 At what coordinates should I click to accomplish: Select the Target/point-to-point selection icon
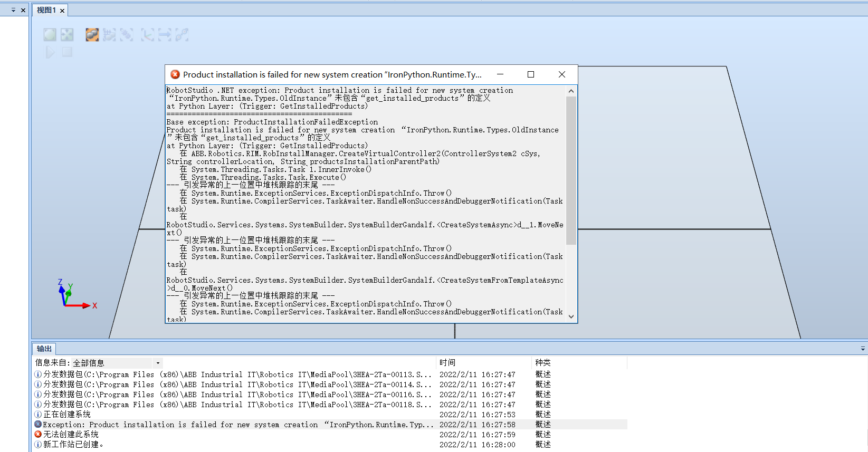[182, 35]
